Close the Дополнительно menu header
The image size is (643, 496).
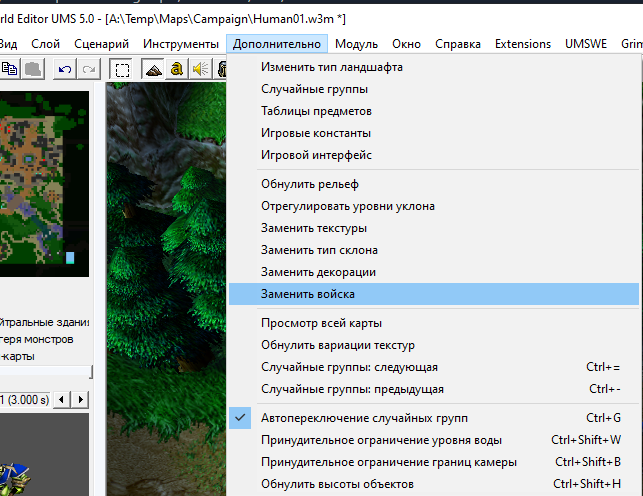(x=277, y=44)
